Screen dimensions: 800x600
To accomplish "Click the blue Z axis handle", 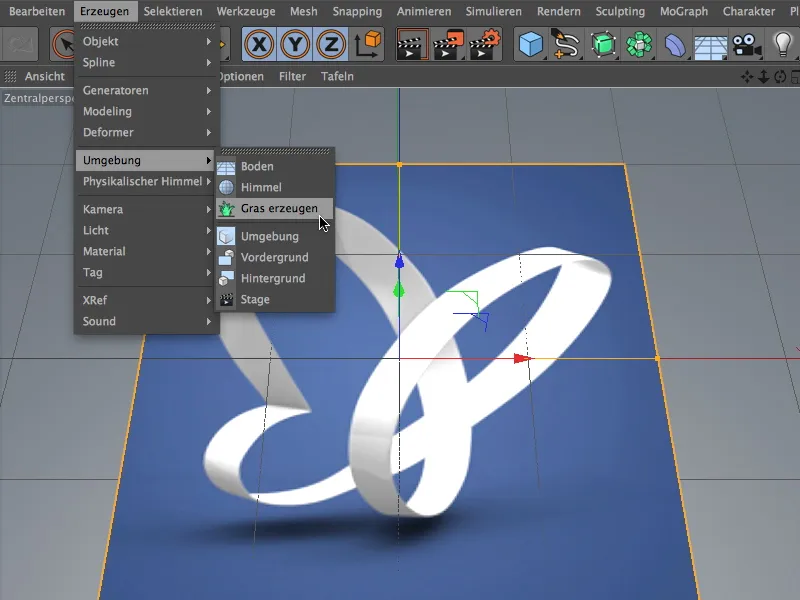I will [x=399, y=262].
